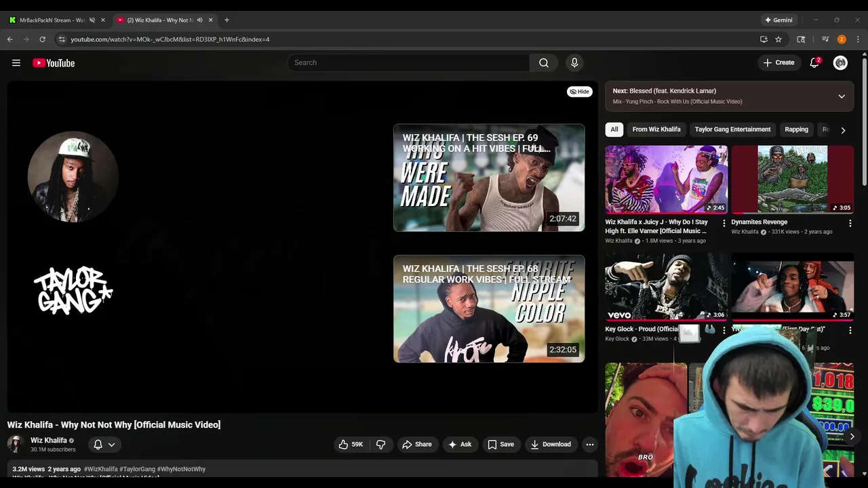Screen dimensions: 868x488
Task: Download the video
Action: tap(550, 445)
